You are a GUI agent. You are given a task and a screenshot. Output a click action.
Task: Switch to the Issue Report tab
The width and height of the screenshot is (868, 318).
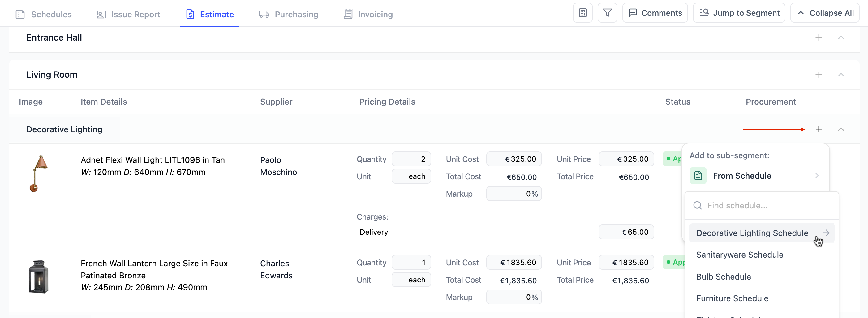point(128,14)
